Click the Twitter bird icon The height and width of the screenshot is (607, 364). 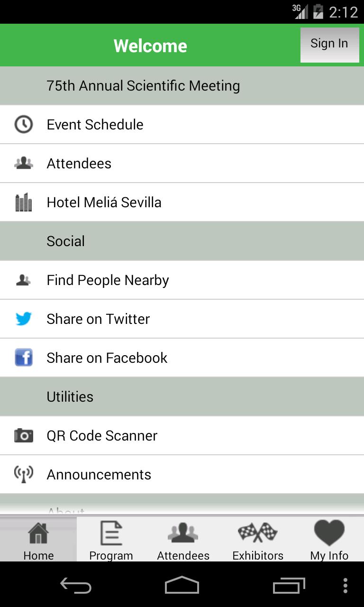23,319
